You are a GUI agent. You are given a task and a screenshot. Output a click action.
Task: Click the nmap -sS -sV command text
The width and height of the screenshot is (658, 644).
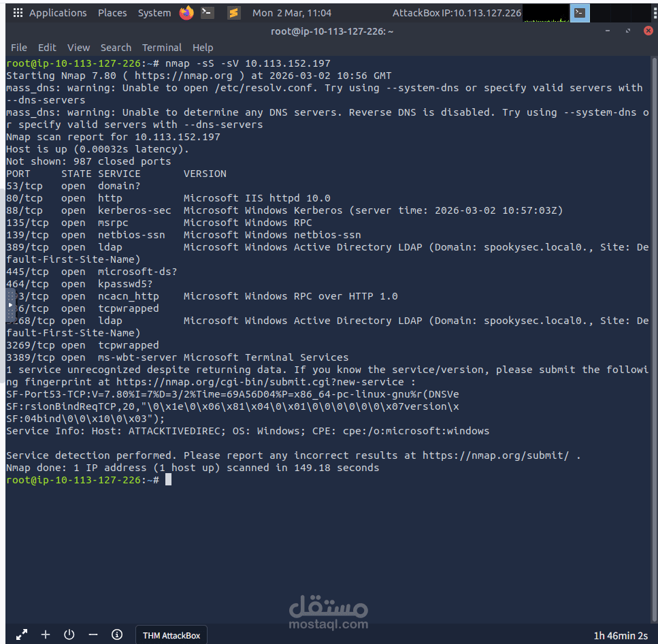click(248, 63)
